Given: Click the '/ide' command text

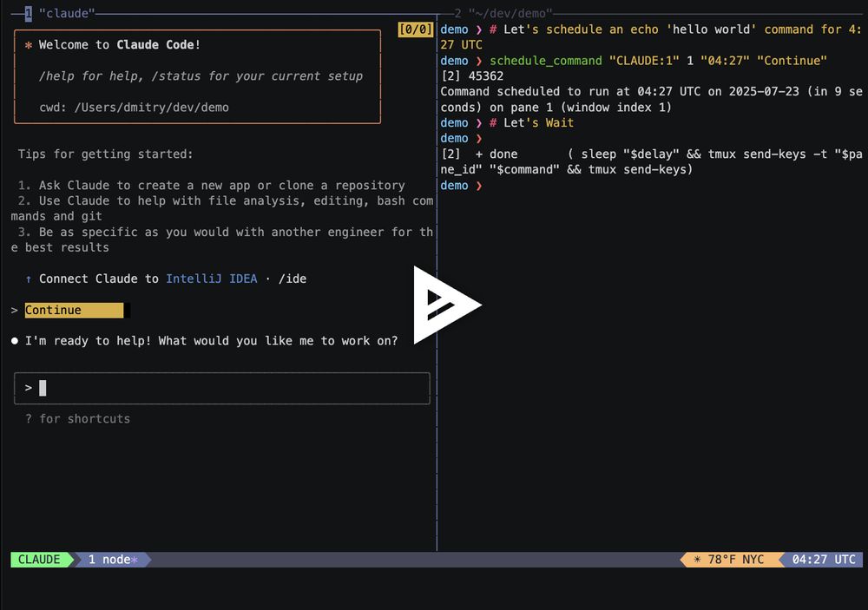Looking at the screenshot, I should pyautogui.click(x=293, y=279).
